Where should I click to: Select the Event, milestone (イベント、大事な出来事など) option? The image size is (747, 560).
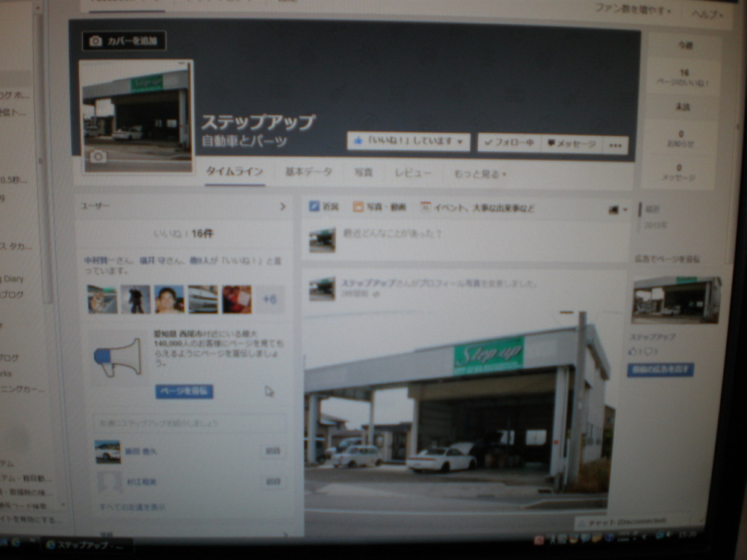click(477, 208)
